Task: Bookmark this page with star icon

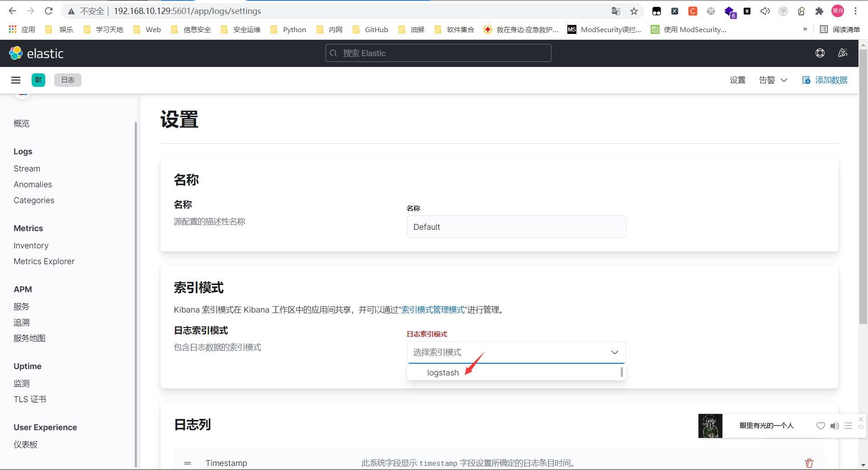Action: [x=634, y=11]
